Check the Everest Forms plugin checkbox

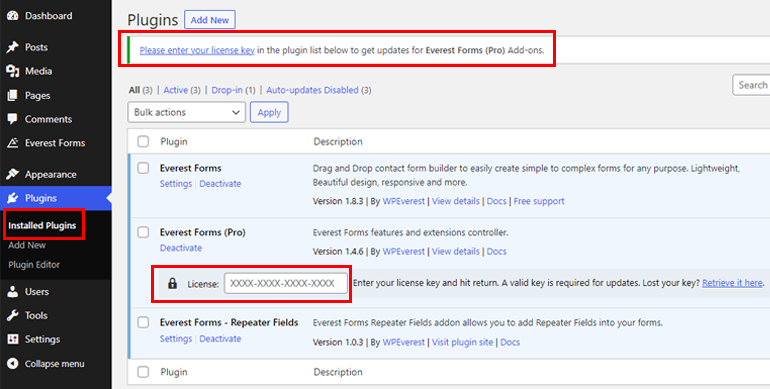click(x=143, y=168)
